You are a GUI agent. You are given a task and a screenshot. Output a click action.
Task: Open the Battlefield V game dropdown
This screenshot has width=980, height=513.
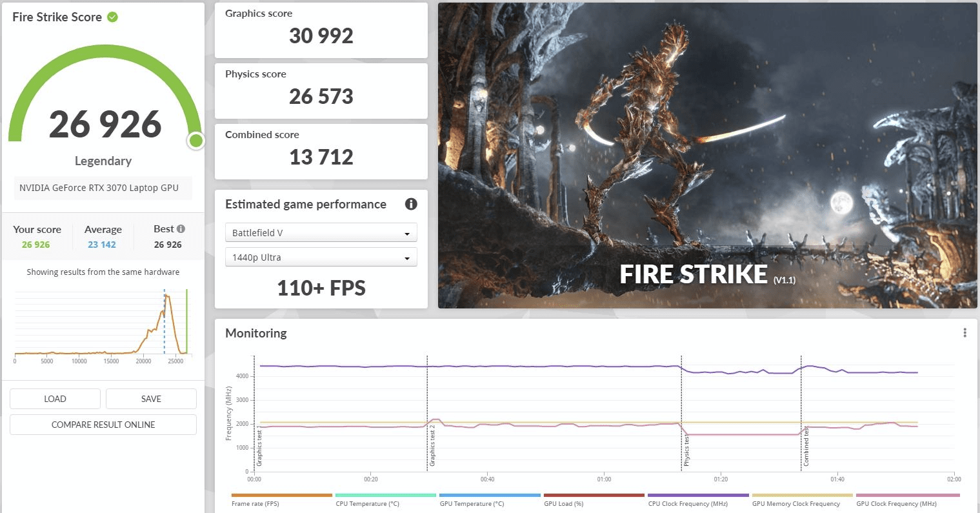tap(321, 232)
